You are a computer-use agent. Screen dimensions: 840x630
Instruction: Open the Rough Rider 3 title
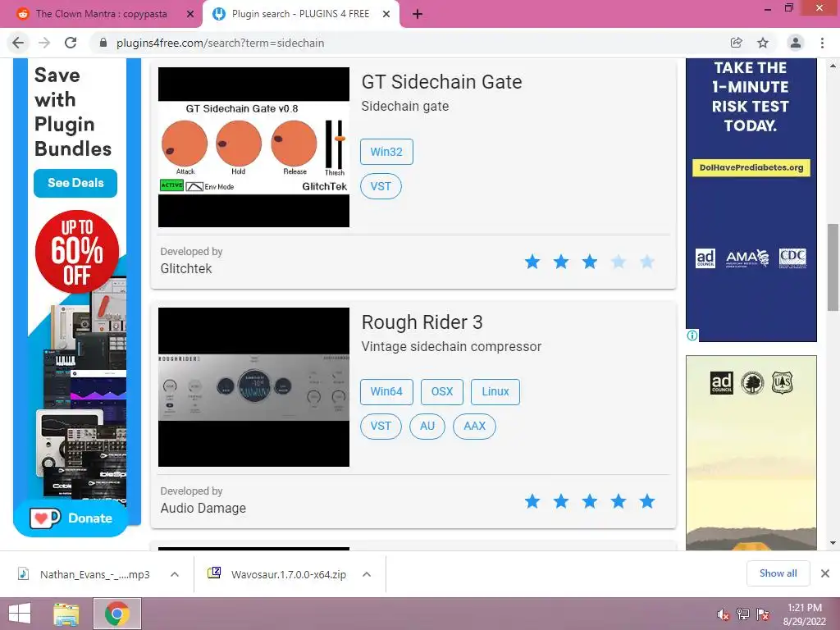(x=422, y=322)
